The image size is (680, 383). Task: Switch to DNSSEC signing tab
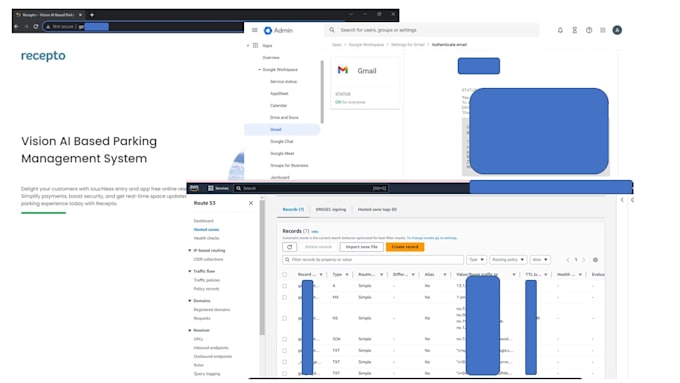tap(330, 210)
